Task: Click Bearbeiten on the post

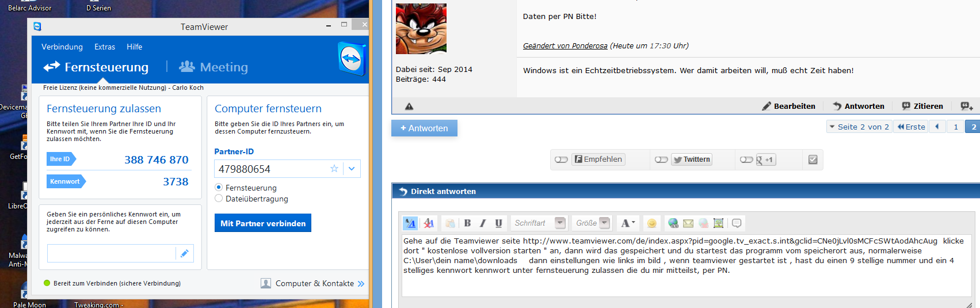Action: (x=788, y=107)
